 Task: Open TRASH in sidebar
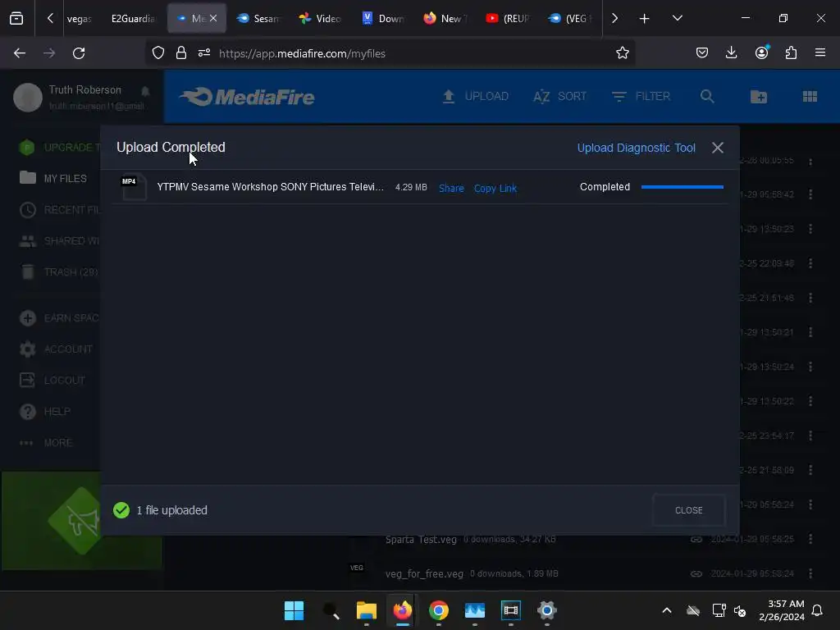tap(59, 272)
